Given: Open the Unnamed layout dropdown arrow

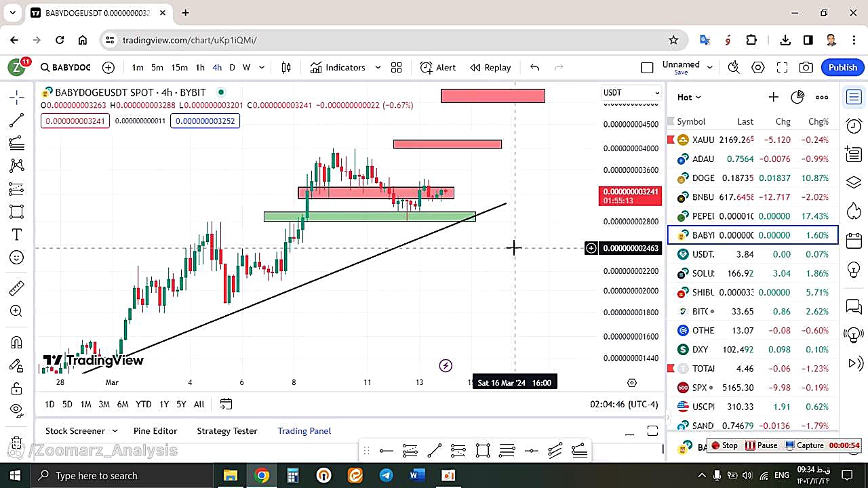Looking at the screenshot, I should (710, 67).
